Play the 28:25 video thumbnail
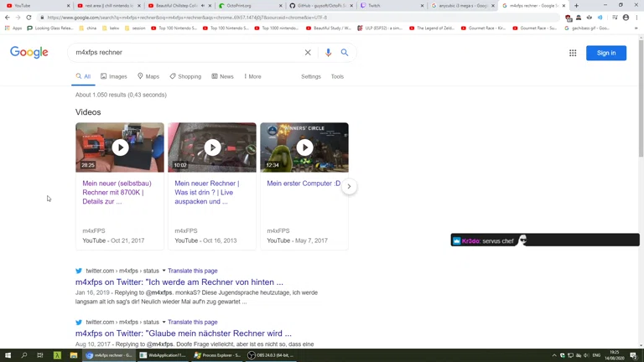This screenshot has height=362, width=644. point(120,147)
